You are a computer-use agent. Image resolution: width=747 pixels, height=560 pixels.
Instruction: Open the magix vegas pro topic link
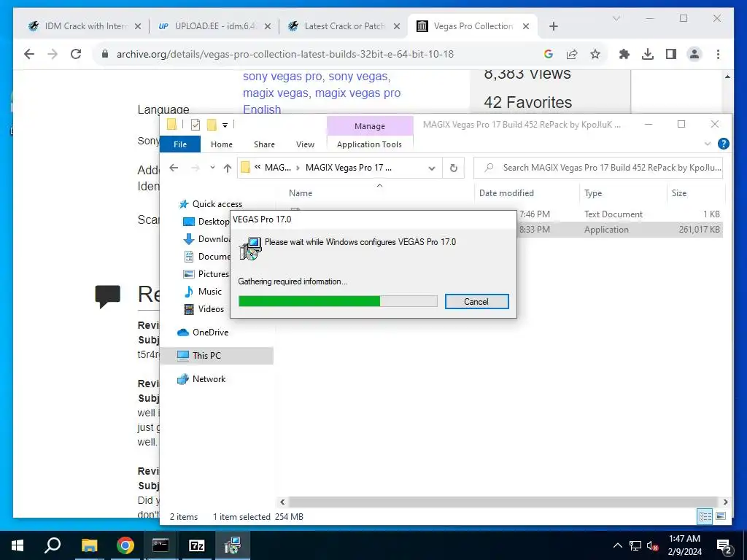pos(357,93)
